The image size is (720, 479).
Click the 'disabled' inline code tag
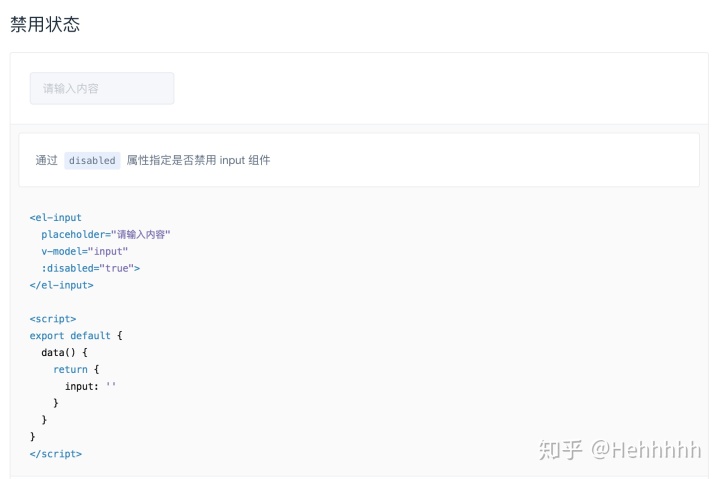92,161
